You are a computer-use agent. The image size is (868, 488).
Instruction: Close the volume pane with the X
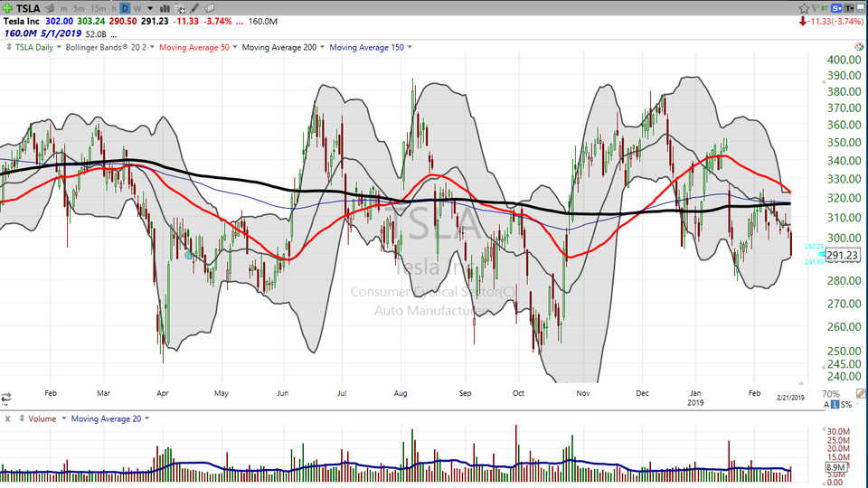point(8,418)
